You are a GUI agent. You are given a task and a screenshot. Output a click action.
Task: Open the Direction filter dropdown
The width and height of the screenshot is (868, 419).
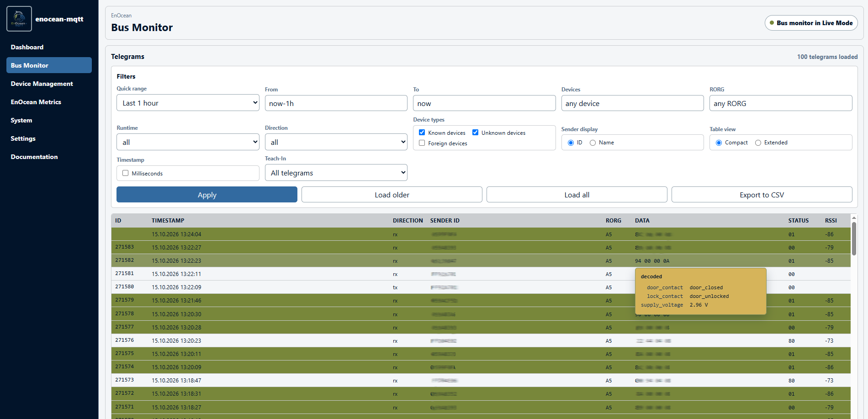click(336, 142)
